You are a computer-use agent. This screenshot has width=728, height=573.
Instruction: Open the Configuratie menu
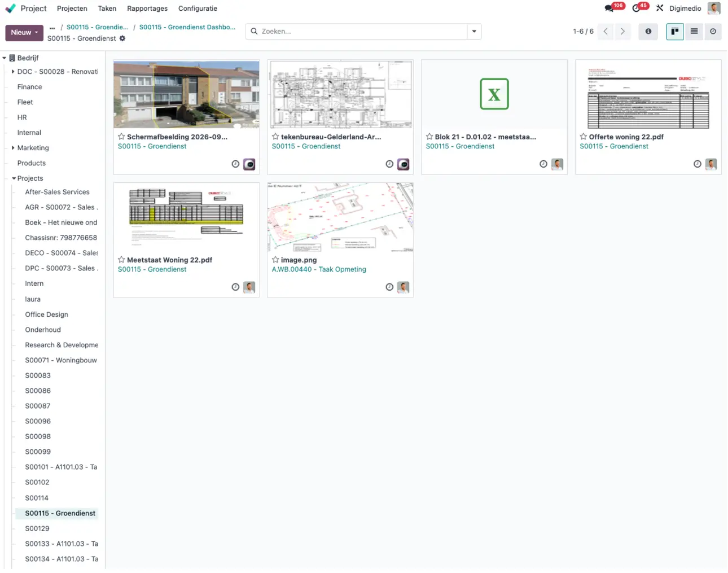coord(198,8)
